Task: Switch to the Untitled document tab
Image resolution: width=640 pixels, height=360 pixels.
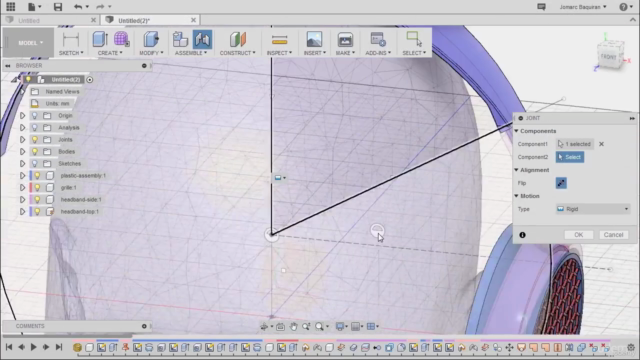Action: point(29,20)
